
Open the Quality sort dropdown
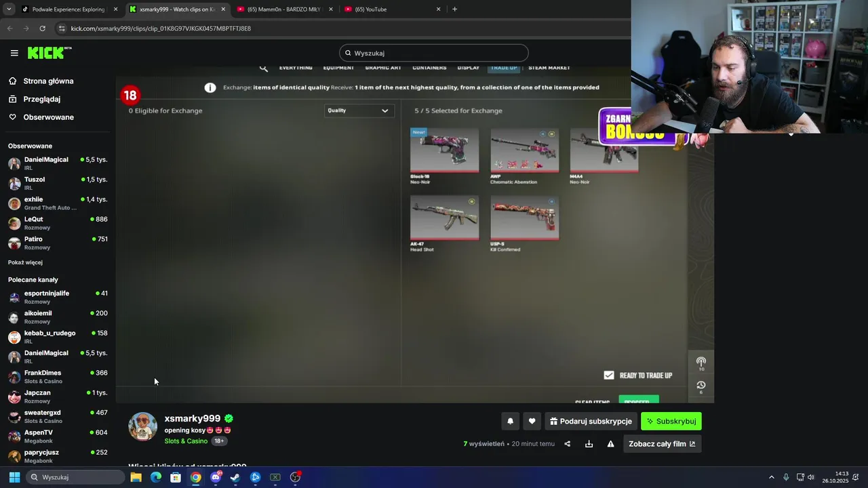coord(359,110)
